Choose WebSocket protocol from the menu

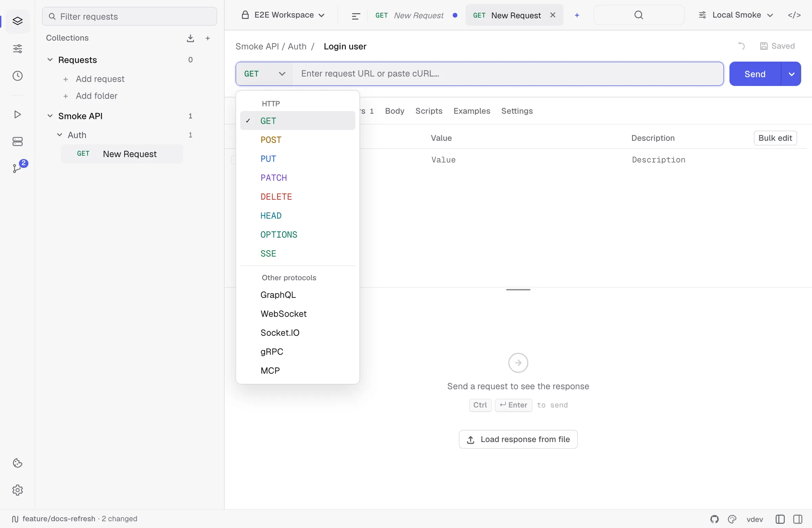[297, 314]
